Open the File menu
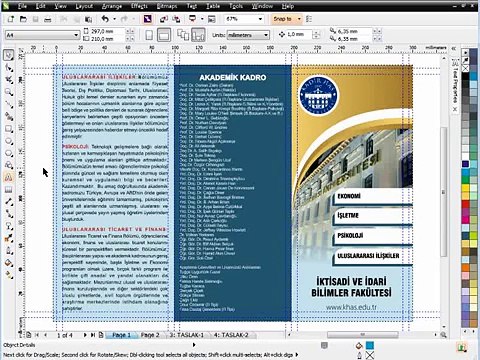Viewport: 480px width, 360px height. click(22, 6)
